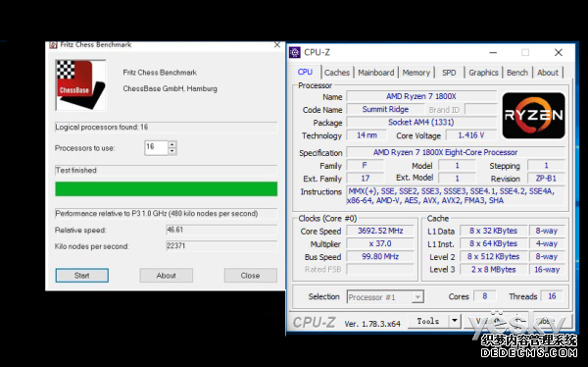588x367 pixels.
Task: Click the Tools button in CPU-Z
Action: point(428,321)
